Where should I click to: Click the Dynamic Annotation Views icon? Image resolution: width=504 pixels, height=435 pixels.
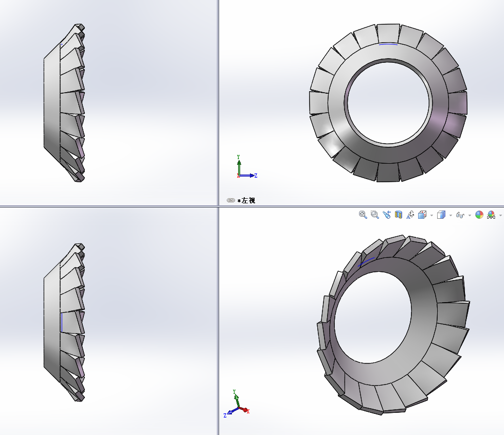click(x=410, y=215)
